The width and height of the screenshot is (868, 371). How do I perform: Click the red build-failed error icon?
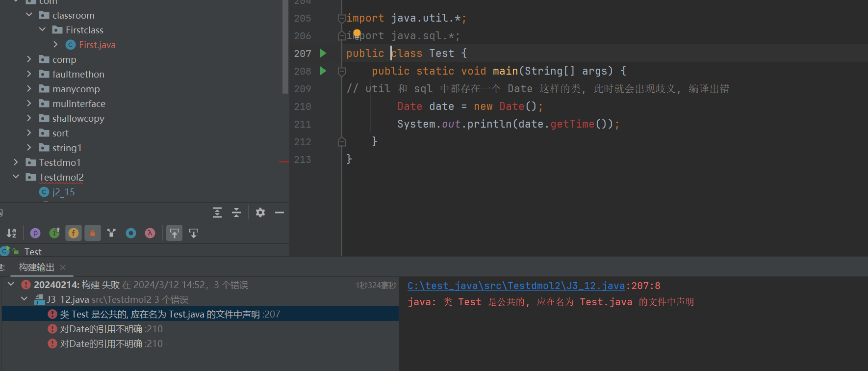click(x=26, y=285)
